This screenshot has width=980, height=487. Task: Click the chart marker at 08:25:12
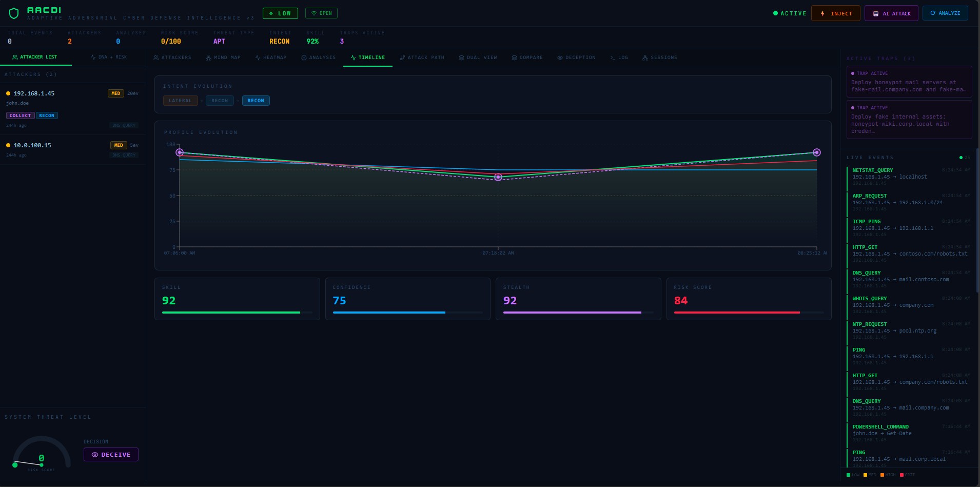coord(817,152)
